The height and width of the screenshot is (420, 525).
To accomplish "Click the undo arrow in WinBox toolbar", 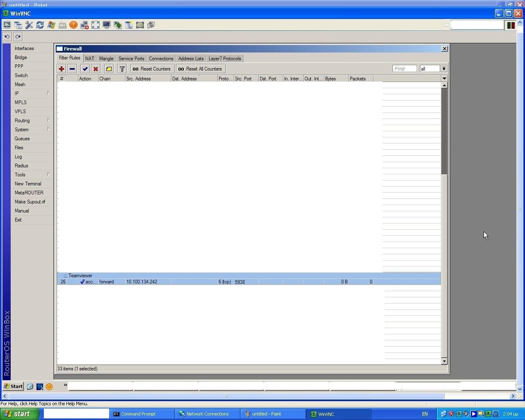I will pos(7,37).
